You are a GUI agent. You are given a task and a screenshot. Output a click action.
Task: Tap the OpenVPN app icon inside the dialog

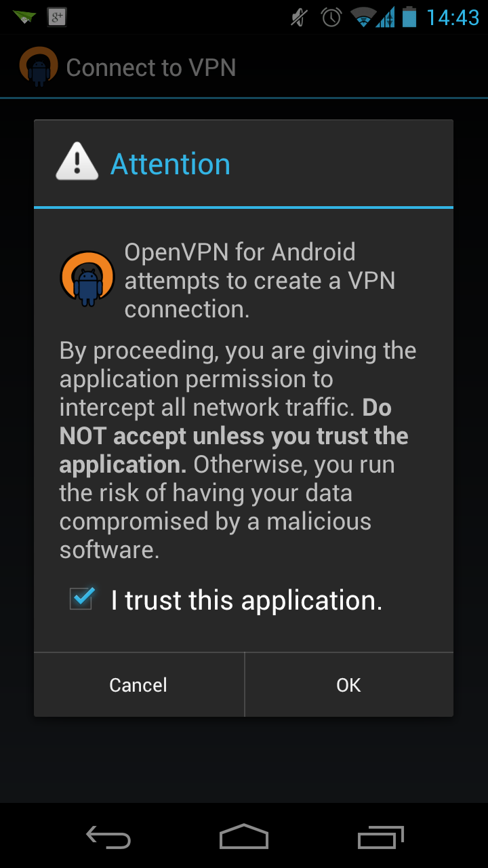(87, 279)
